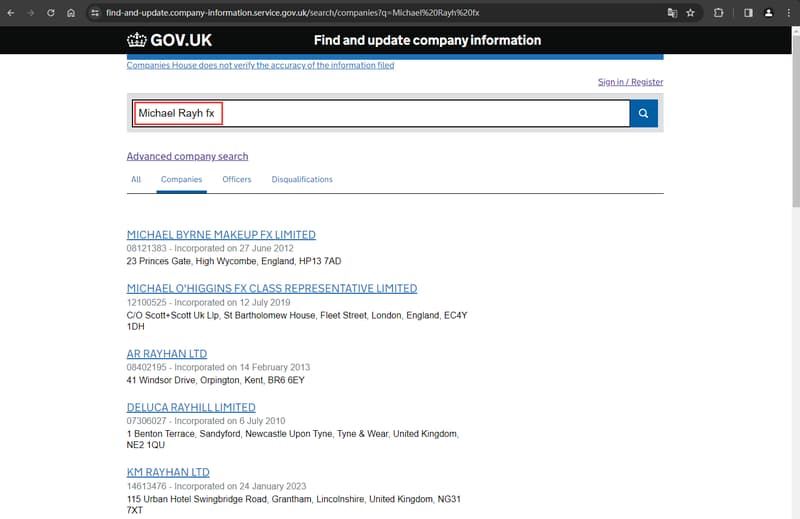800x519 pixels.
Task: Select address 115 Urban Hotel Swingbridge Road
Action: point(294,505)
